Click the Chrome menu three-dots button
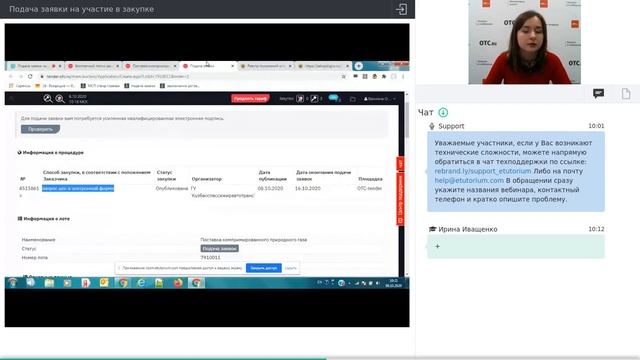The image size is (640, 360). 403,76
